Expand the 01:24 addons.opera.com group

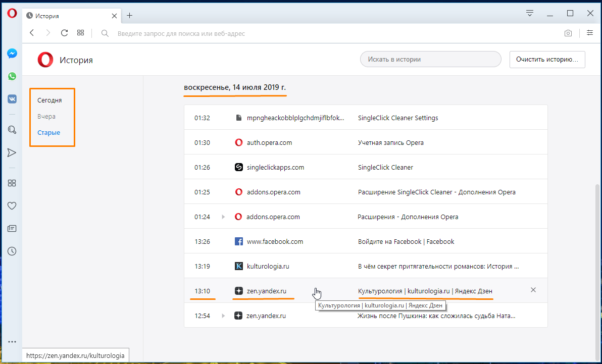pyautogui.click(x=223, y=217)
